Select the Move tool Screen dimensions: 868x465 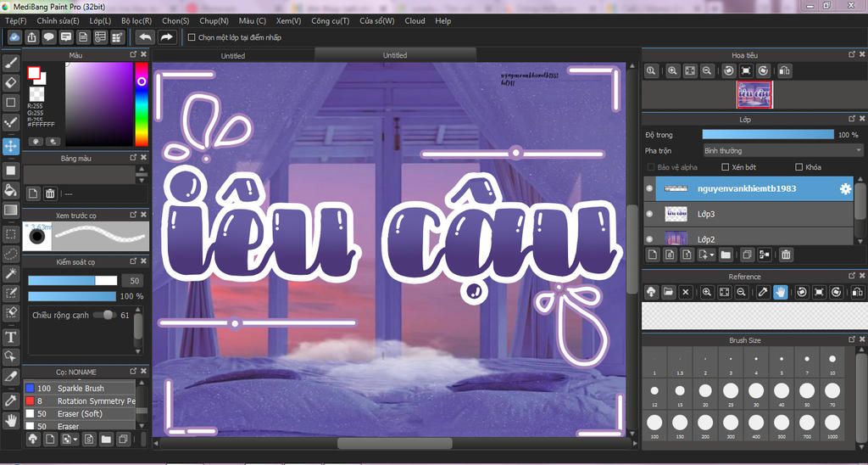(10, 146)
